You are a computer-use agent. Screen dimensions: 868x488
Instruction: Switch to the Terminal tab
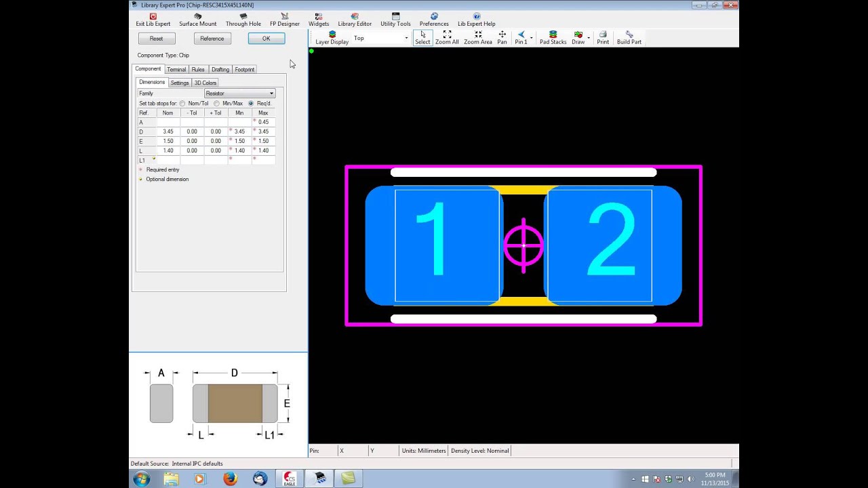point(176,70)
